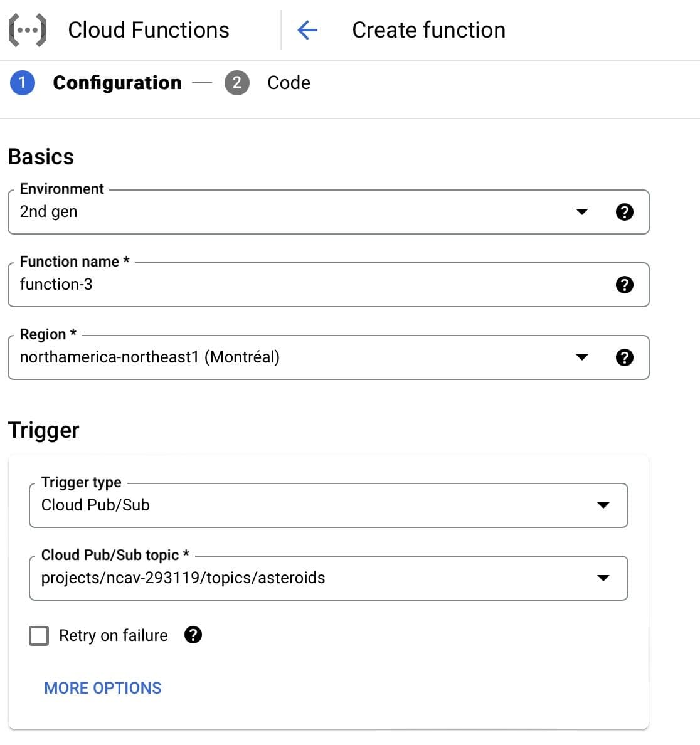
Task: Enable the Retry on failure checkbox
Action: [x=39, y=636]
